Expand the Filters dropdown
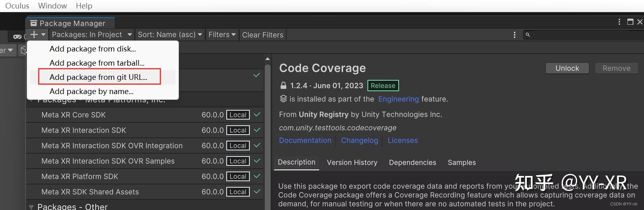The height and width of the screenshot is (210, 644). click(222, 35)
